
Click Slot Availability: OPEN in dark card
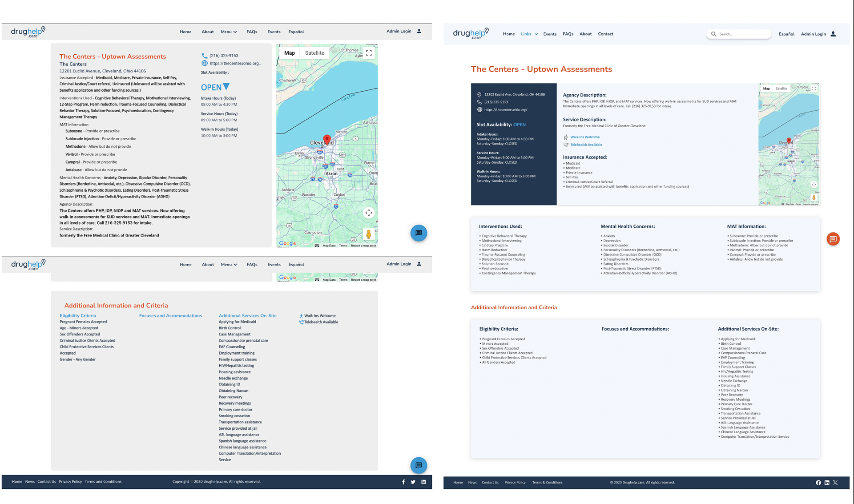501,125
